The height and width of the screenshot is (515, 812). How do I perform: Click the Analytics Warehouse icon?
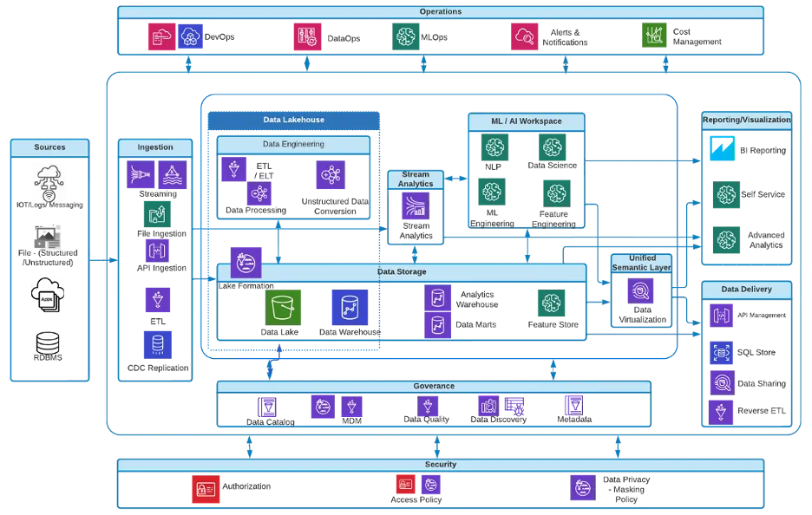point(437,298)
